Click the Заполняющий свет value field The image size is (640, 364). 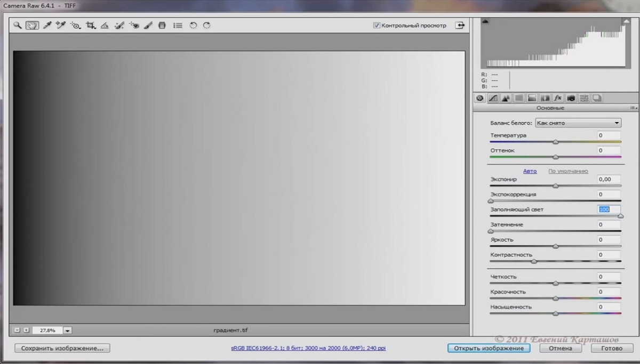(x=609, y=209)
